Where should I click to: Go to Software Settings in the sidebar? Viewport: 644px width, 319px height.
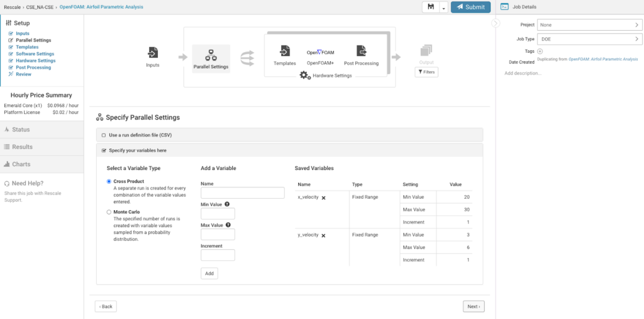(x=35, y=54)
